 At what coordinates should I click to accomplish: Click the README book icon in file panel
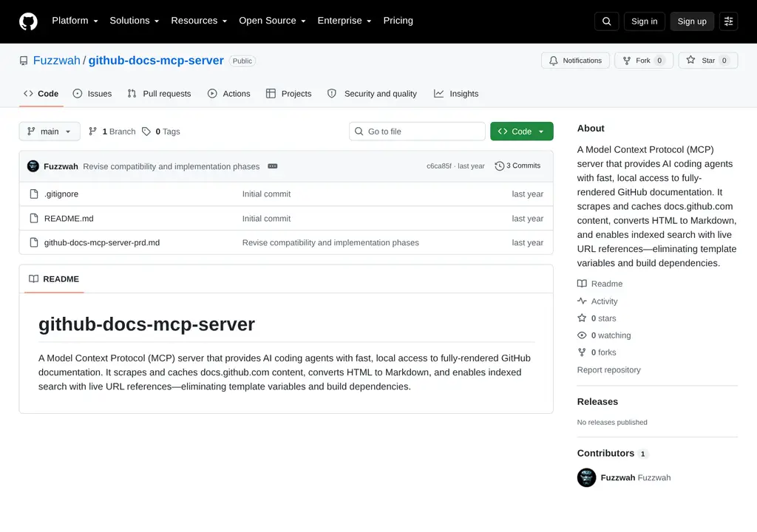tap(33, 279)
